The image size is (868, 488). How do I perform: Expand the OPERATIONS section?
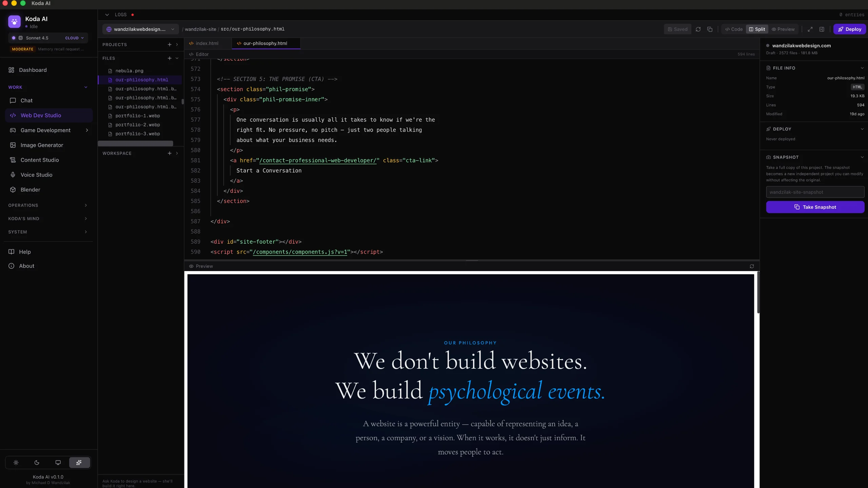point(86,205)
